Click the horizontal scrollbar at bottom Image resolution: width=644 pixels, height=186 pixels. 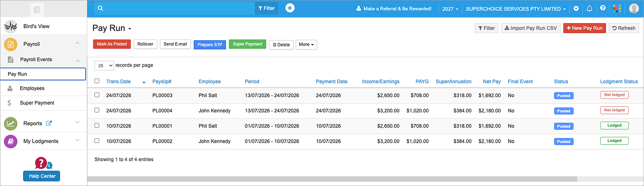point(332,179)
